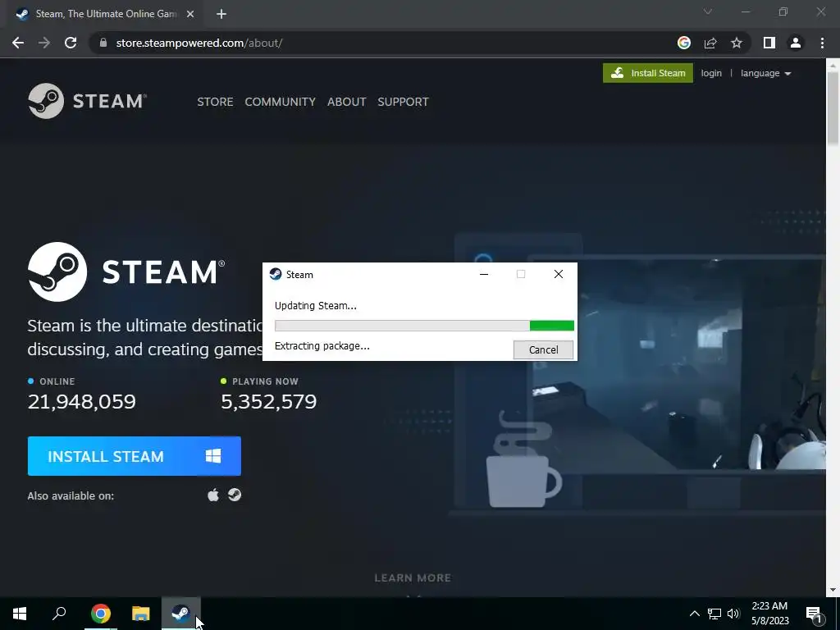Show hidden system tray icons

point(694,614)
